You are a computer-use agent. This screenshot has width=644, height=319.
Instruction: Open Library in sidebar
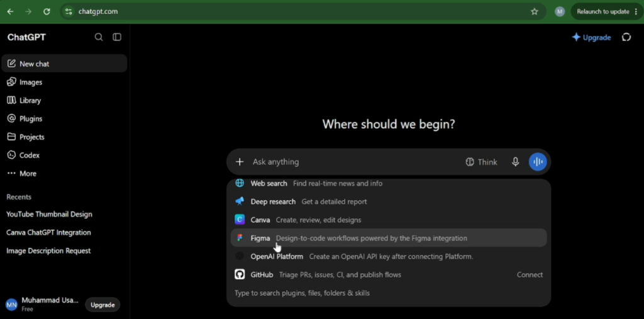64,100
